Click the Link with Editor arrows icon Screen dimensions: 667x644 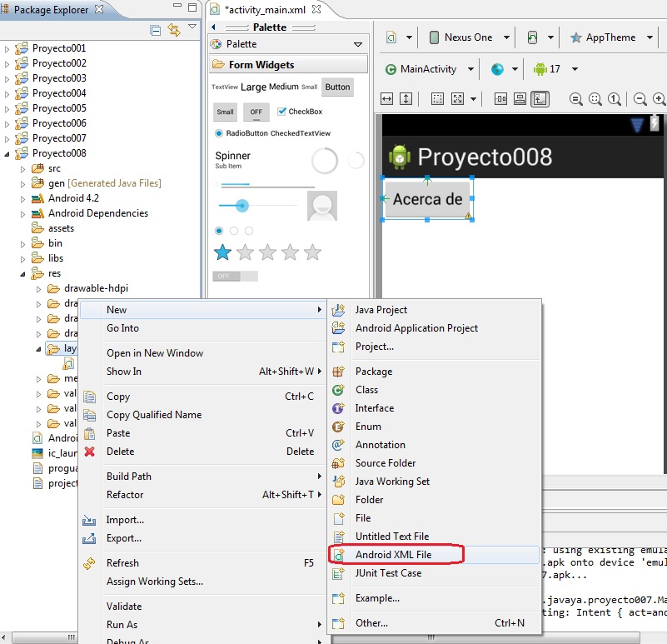tap(174, 30)
